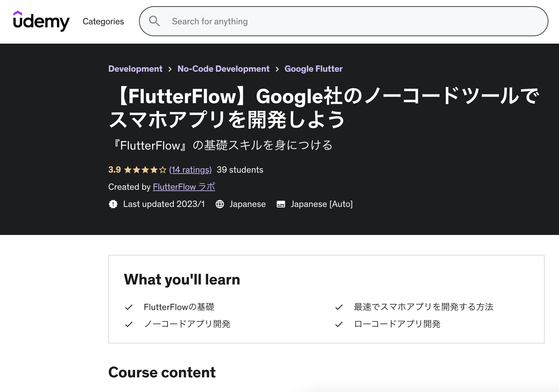This screenshot has height=392, width=559.
Task: Click the search magnifier icon
Action: tap(154, 21)
